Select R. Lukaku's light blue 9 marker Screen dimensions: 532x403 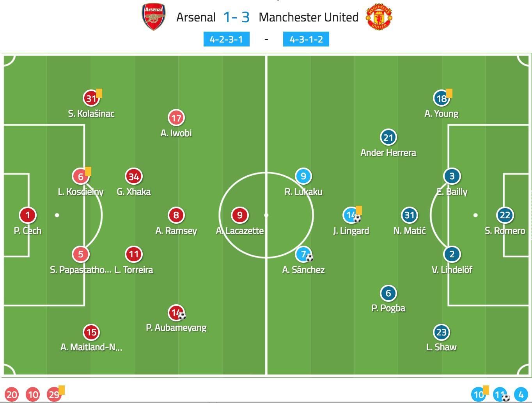click(x=303, y=176)
